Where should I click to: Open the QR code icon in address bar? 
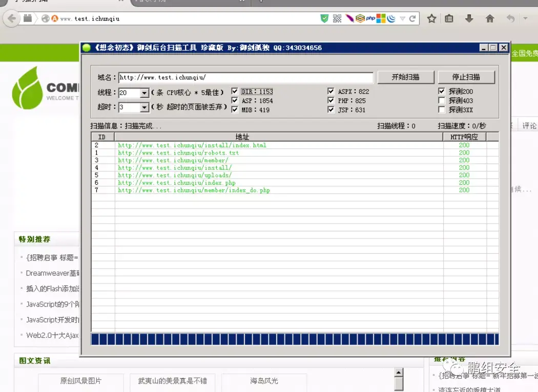point(337,18)
